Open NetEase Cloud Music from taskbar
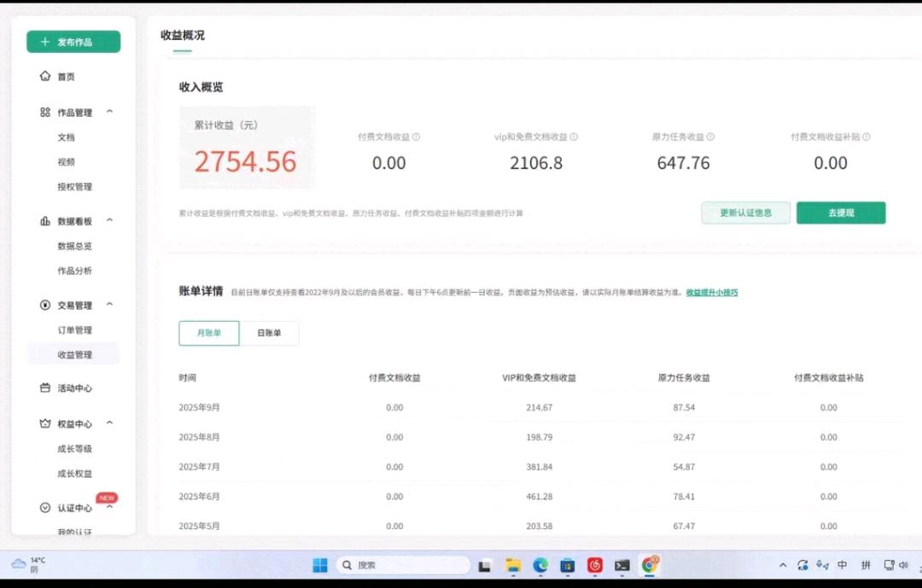The height and width of the screenshot is (588, 922). (x=595, y=565)
